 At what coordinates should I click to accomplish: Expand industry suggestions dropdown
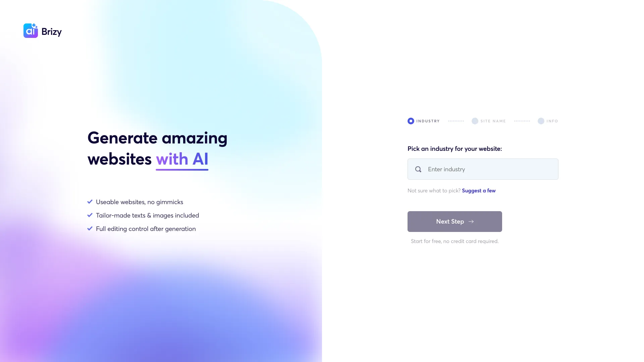point(479,190)
